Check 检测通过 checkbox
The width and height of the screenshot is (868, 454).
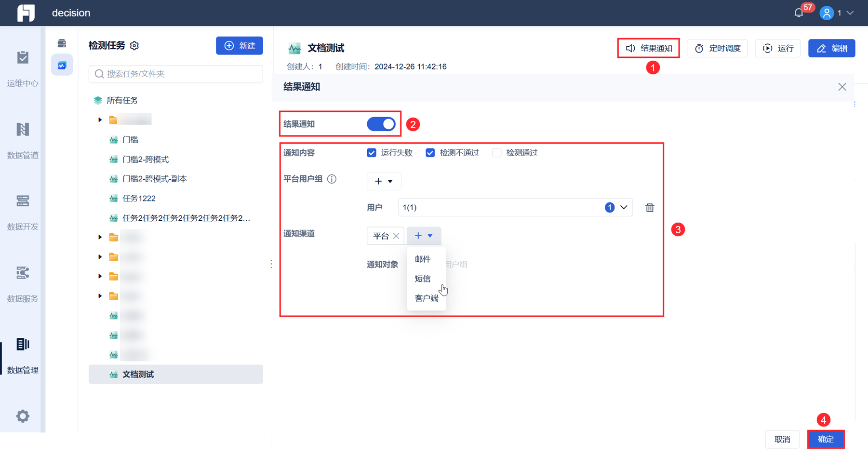tap(497, 153)
